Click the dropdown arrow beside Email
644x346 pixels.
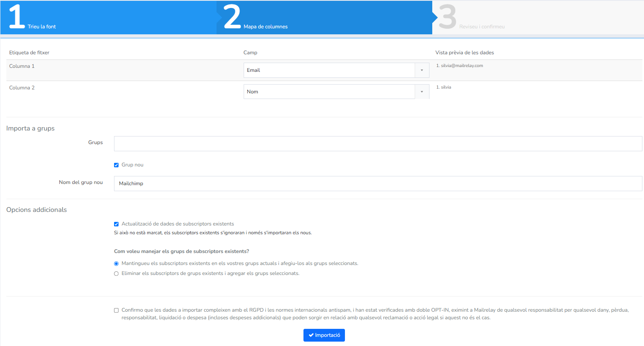[422, 70]
